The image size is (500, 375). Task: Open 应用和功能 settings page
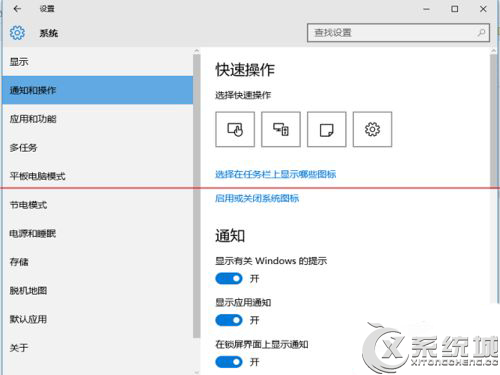tap(97, 119)
